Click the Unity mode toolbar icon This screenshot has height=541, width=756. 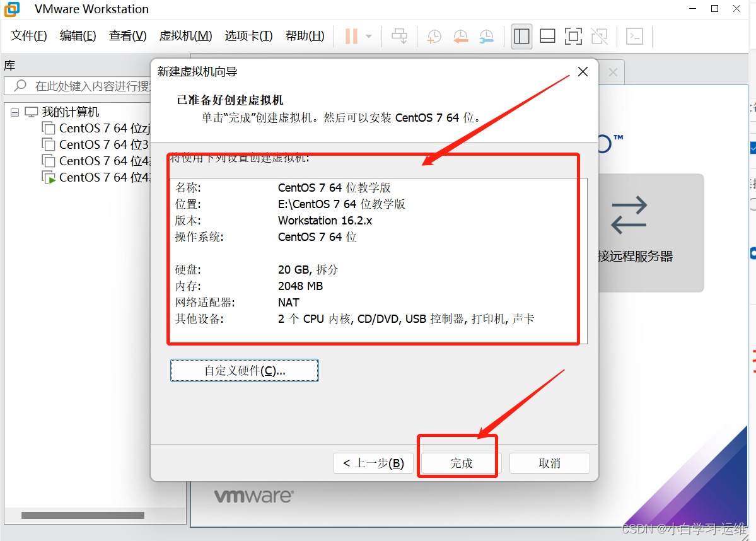(599, 36)
